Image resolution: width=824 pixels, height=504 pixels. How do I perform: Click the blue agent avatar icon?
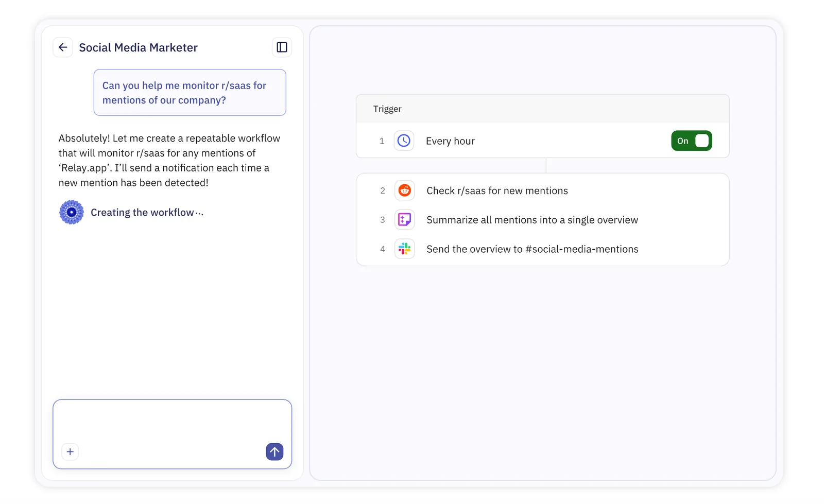[x=72, y=212]
